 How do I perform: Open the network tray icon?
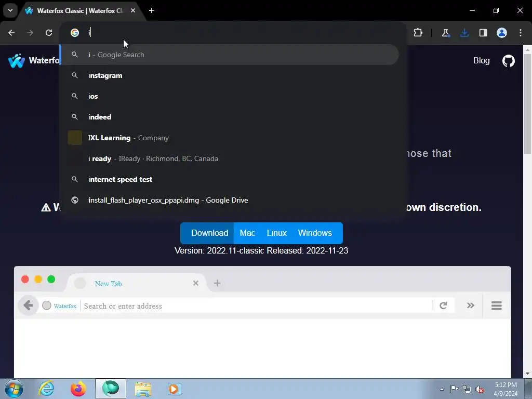467,389
